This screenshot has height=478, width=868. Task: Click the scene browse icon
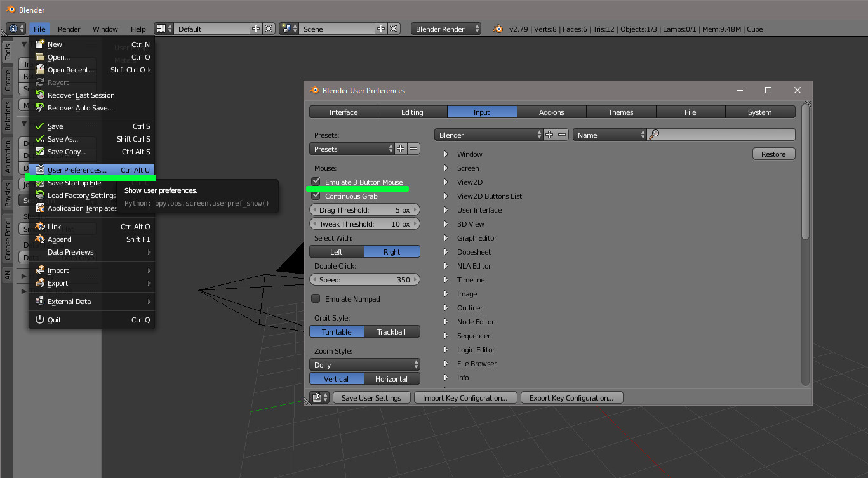coord(289,29)
